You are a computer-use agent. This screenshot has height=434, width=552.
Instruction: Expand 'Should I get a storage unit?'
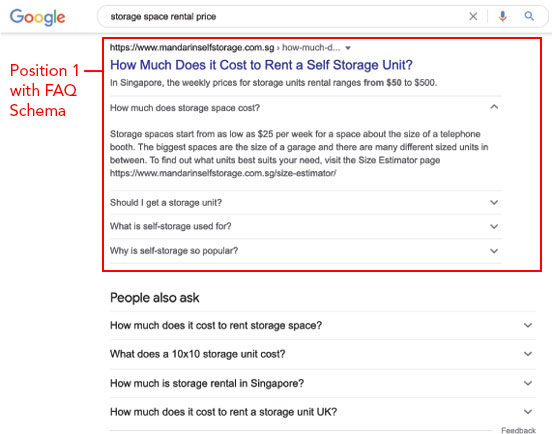click(306, 203)
